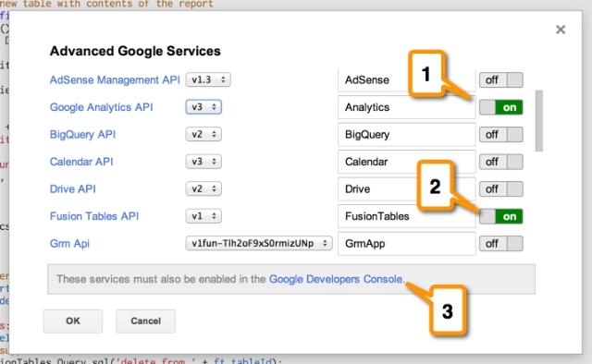Image resolution: width=592 pixels, height=364 pixels.
Task: Open the Google Developers Console link
Action: 336,279
